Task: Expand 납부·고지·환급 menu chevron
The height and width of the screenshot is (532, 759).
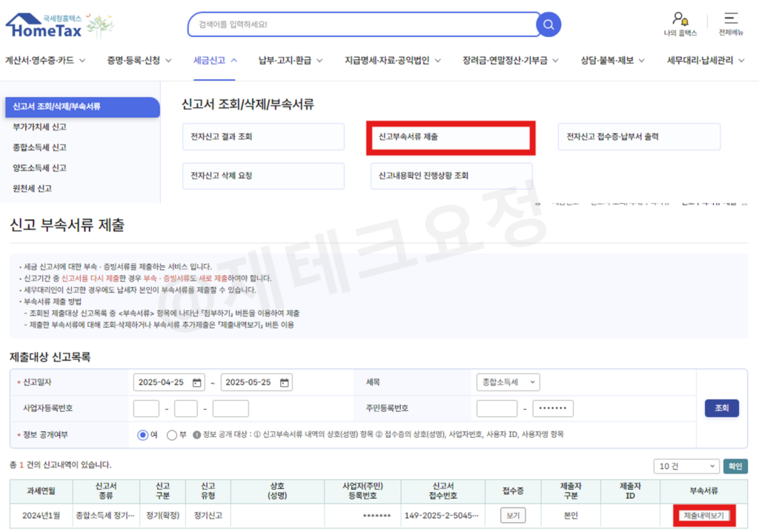Action: tap(319, 61)
